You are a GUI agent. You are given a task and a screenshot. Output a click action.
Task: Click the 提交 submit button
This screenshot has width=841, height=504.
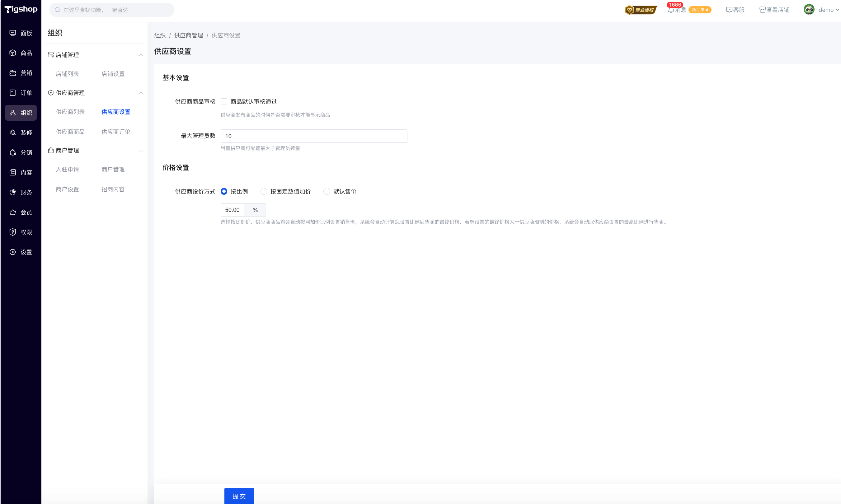point(239,496)
